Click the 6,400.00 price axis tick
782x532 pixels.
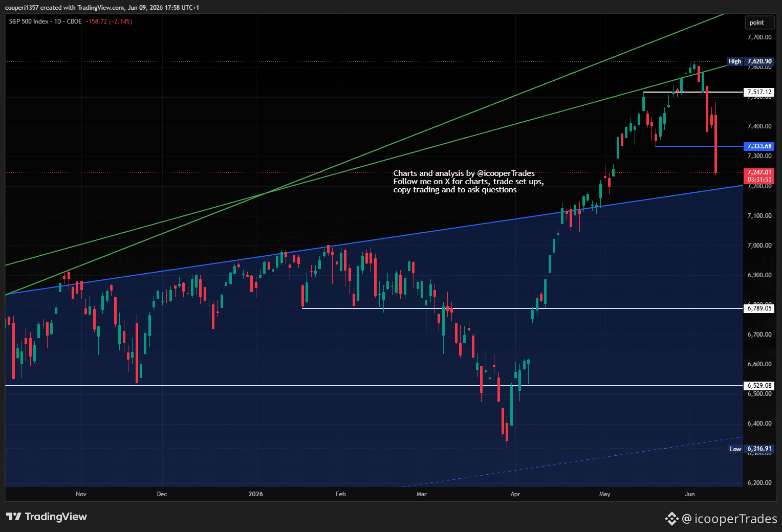pyautogui.click(x=759, y=424)
